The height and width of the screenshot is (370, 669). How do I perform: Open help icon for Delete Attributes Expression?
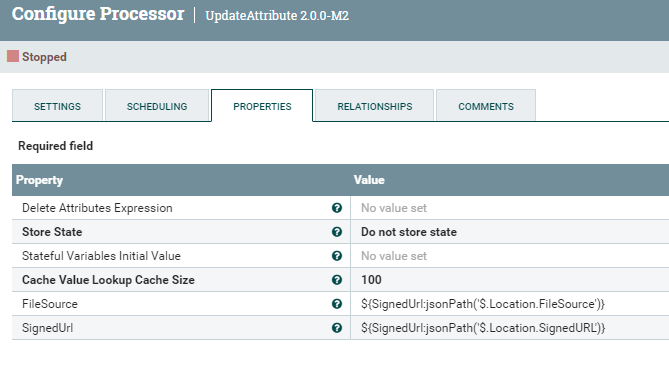pos(337,208)
